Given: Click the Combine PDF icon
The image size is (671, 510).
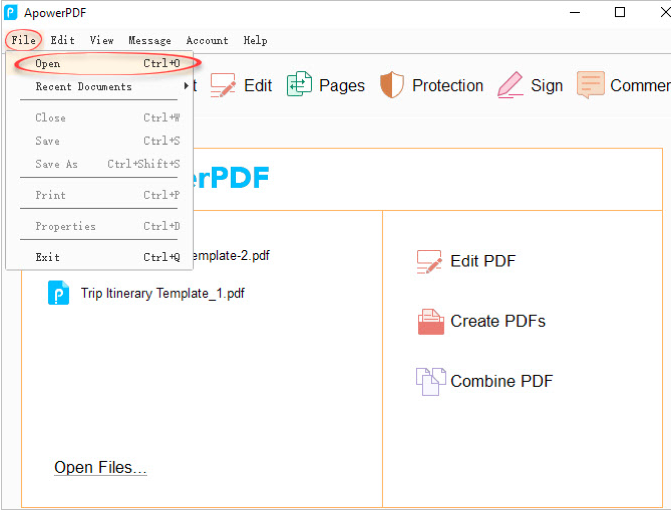Looking at the screenshot, I should pyautogui.click(x=431, y=381).
